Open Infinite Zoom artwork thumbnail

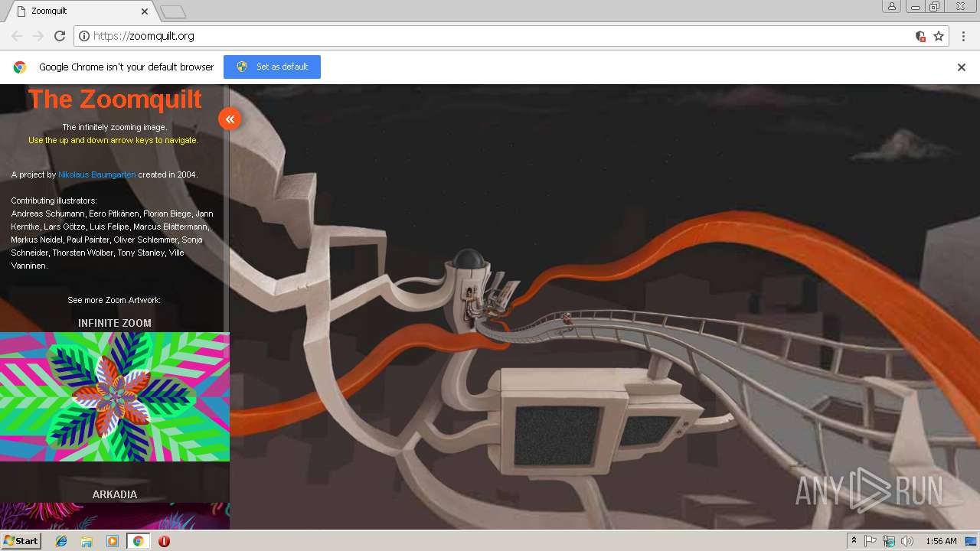(115, 396)
